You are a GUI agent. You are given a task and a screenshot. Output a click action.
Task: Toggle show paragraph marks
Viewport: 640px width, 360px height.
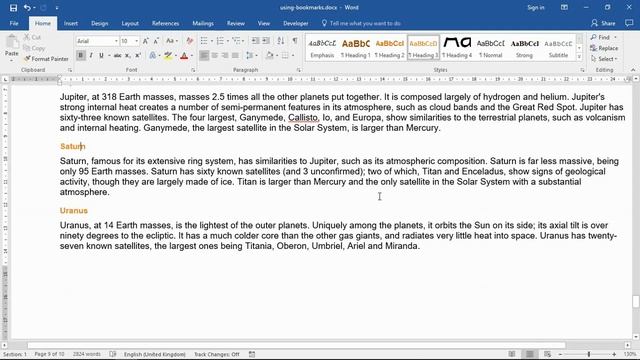coord(295,41)
